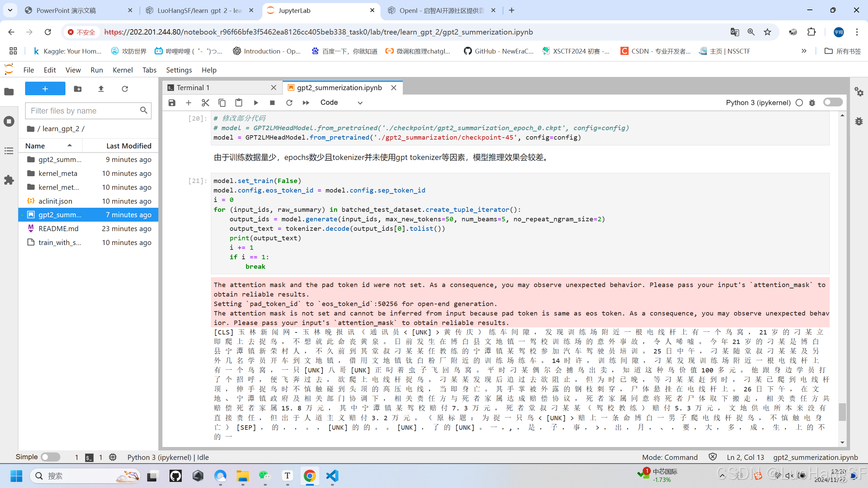The height and width of the screenshot is (488, 868).
Task: Copy the selected cell
Action: pos(222,102)
